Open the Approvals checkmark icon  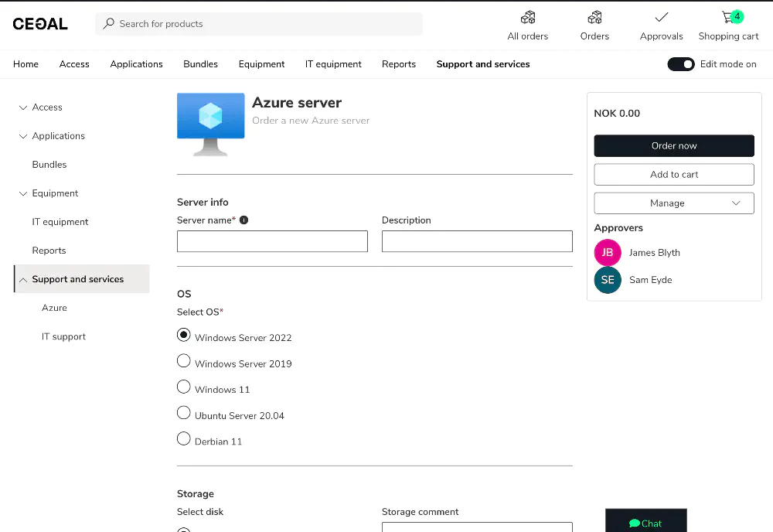661,18
